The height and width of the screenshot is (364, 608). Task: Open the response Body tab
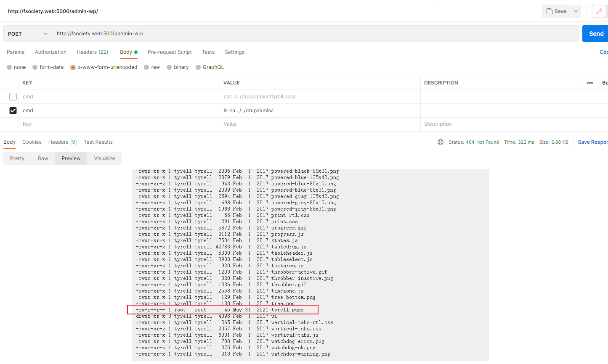point(9,142)
